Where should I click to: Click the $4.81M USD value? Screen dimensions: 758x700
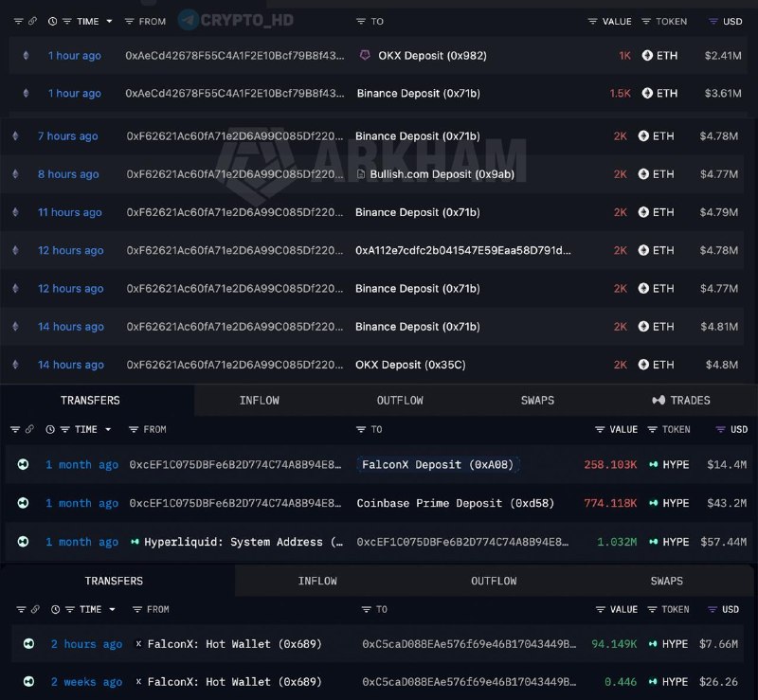[719, 326]
